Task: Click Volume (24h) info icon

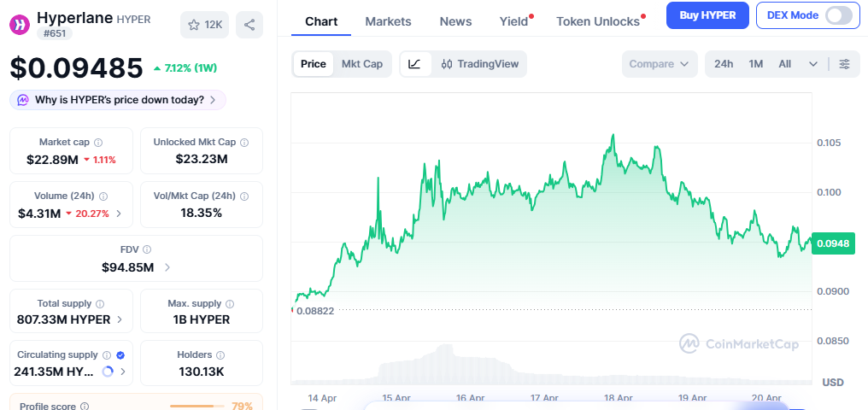Action: coord(103,196)
